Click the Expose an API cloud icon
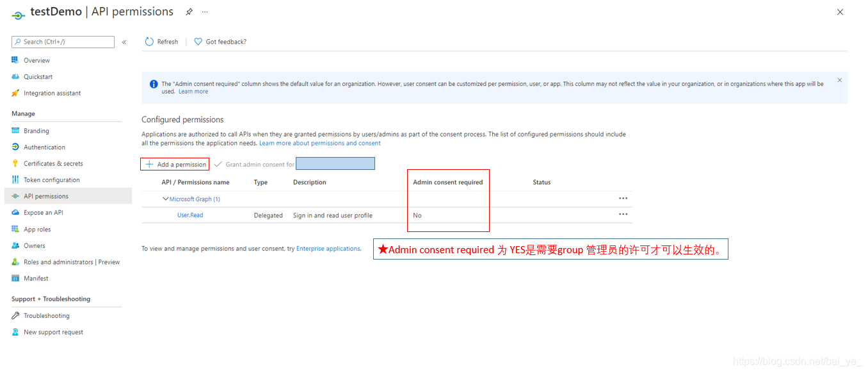The height and width of the screenshot is (373, 868). coord(15,212)
